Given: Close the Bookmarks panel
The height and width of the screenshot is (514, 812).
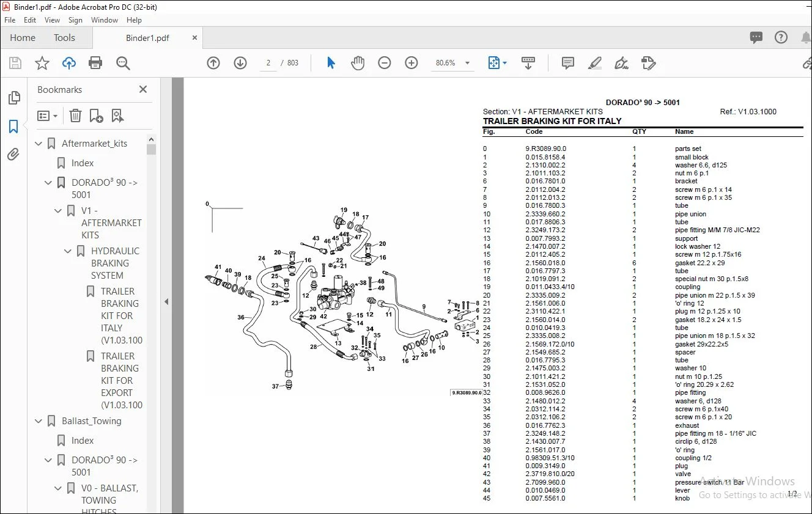Looking at the screenshot, I should pos(143,89).
